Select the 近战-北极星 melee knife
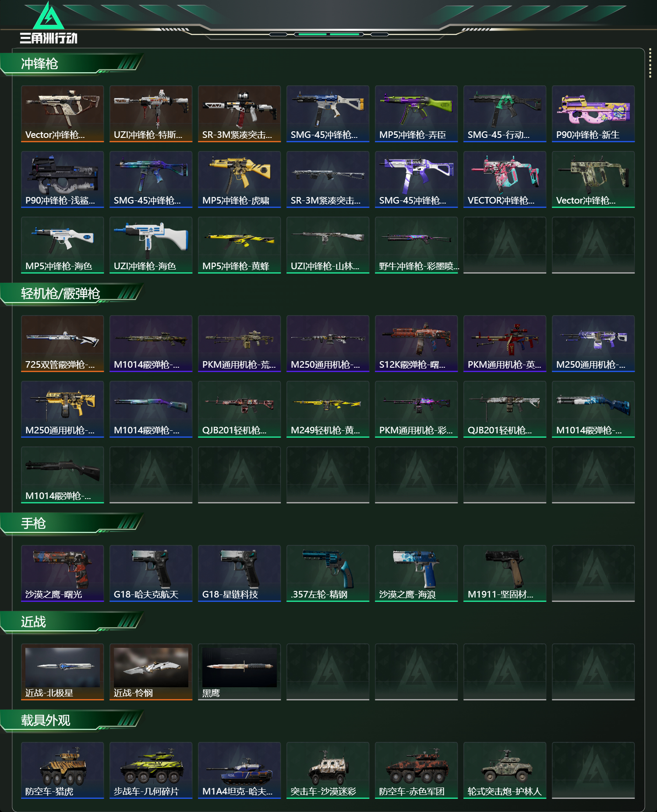657x812 pixels. [x=62, y=672]
